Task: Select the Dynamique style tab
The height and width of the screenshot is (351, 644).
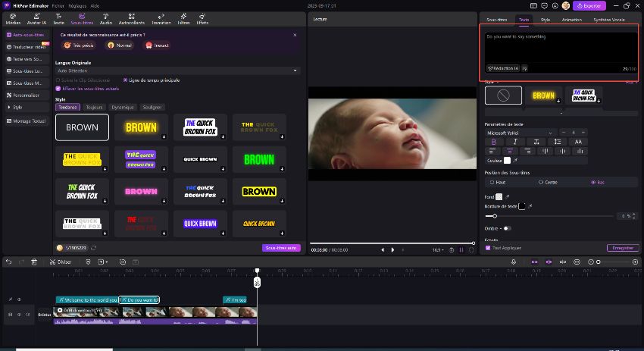Action: (122, 108)
